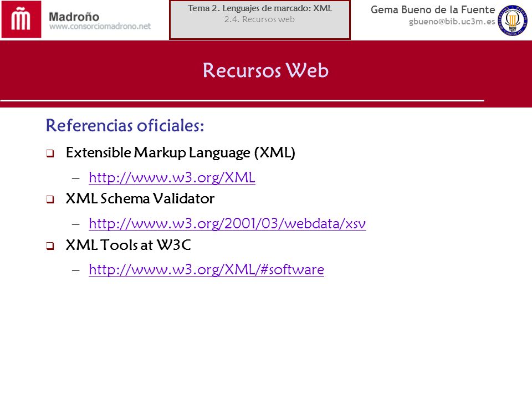Click the Madroño brand name text
Image resolution: width=532 pixels, height=399 pixels.
tap(74, 17)
